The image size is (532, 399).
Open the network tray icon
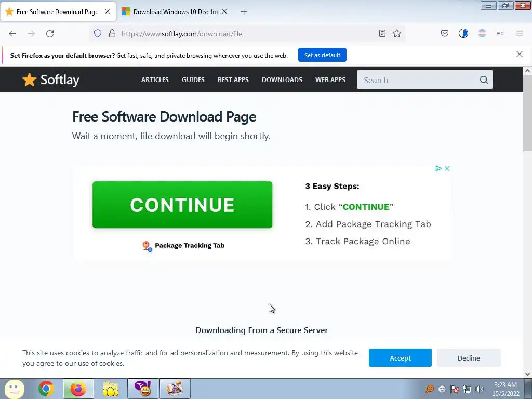pyautogui.click(x=467, y=389)
